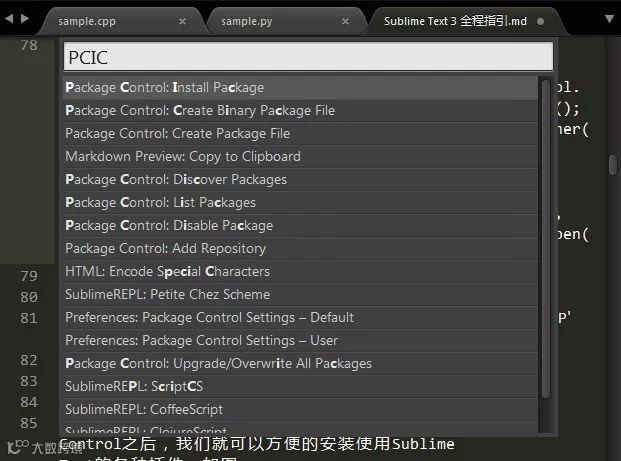Select Package Control: Disable Package
This screenshot has height=461, width=621.
tap(301, 225)
